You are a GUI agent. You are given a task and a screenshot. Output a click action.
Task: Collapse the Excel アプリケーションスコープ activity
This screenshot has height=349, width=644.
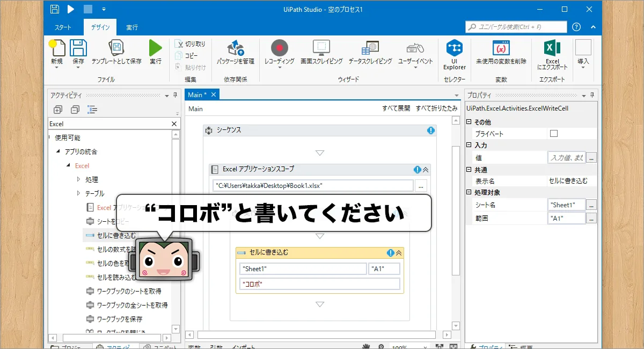[426, 170]
